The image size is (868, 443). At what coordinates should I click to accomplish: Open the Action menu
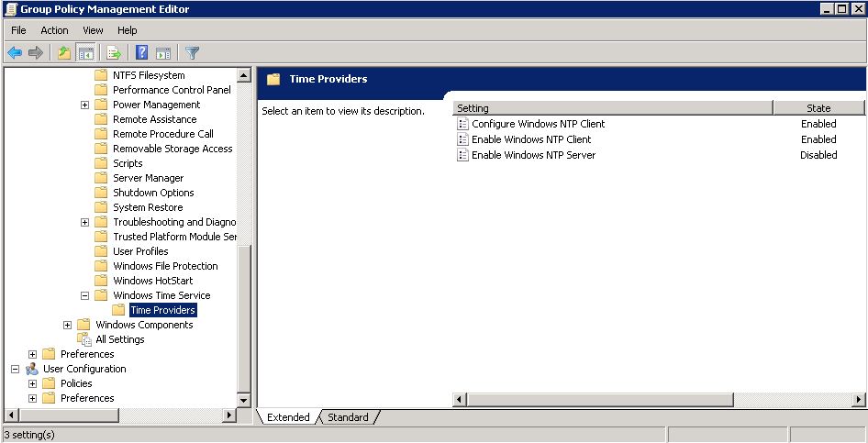point(54,30)
